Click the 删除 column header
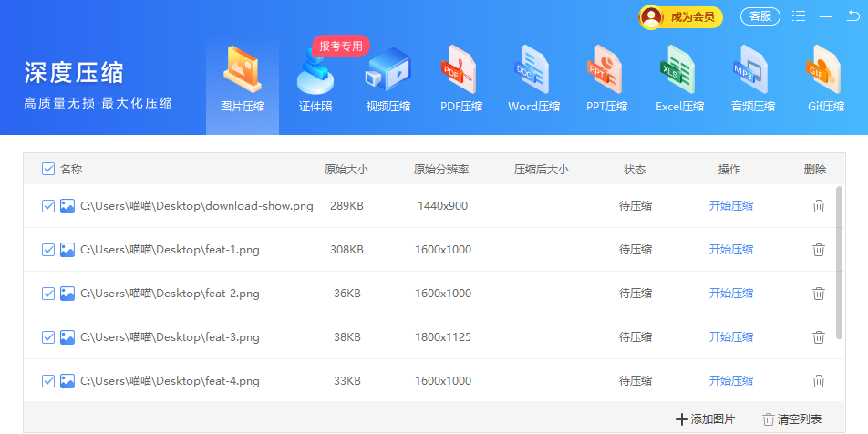 (815, 170)
